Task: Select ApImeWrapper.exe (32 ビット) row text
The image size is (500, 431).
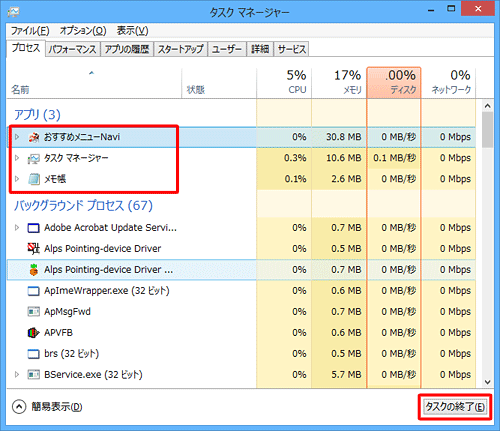Action: [107, 291]
